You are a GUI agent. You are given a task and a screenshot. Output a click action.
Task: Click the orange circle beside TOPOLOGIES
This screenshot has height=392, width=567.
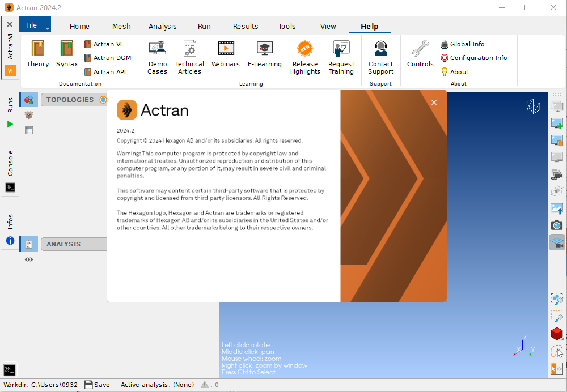[103, 100]
